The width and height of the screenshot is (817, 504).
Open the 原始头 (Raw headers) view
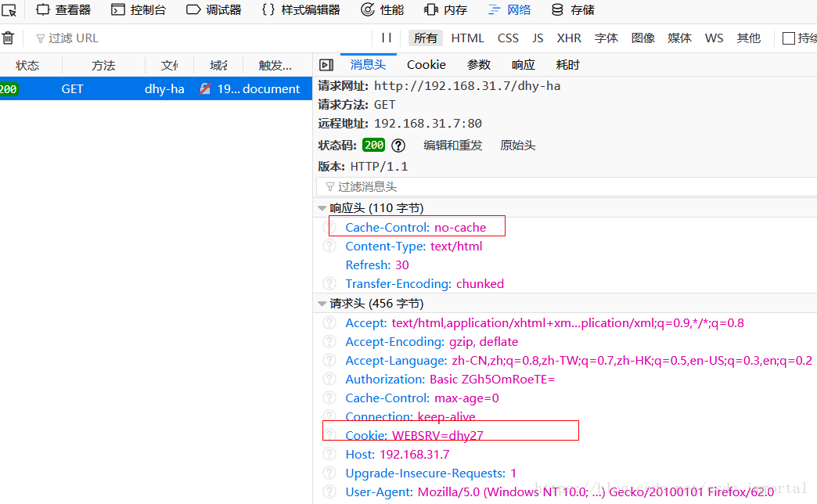517,145
